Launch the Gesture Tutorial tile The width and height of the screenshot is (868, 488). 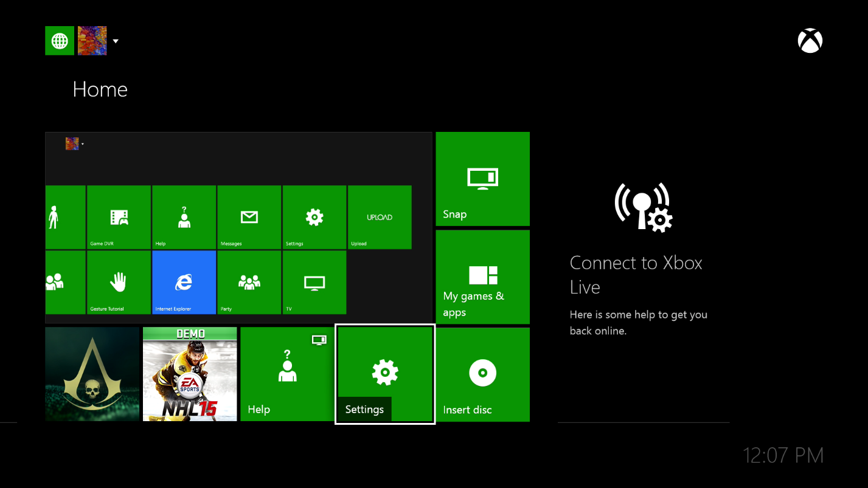pos(119,283)
